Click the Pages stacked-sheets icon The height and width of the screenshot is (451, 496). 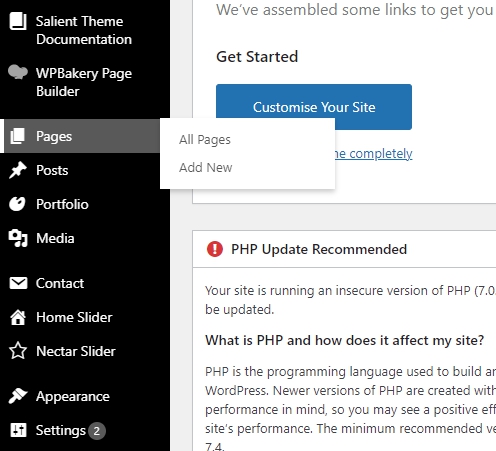tap(18, 136)
